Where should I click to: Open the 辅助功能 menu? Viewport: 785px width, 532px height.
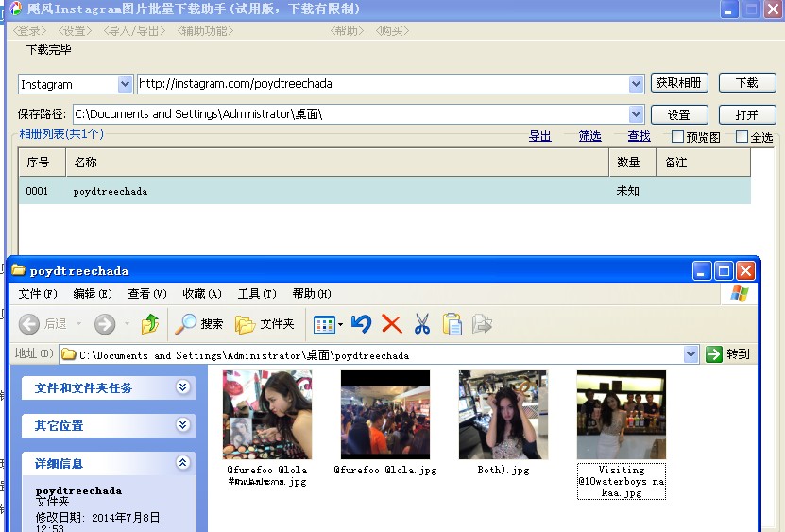pyautogui.click(x=205, y=31)
